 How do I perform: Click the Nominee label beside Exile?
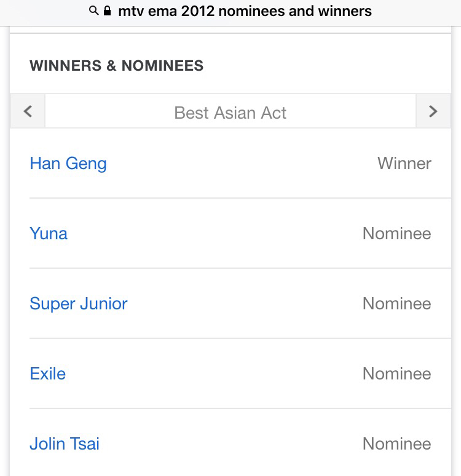[x=397, y=374]
